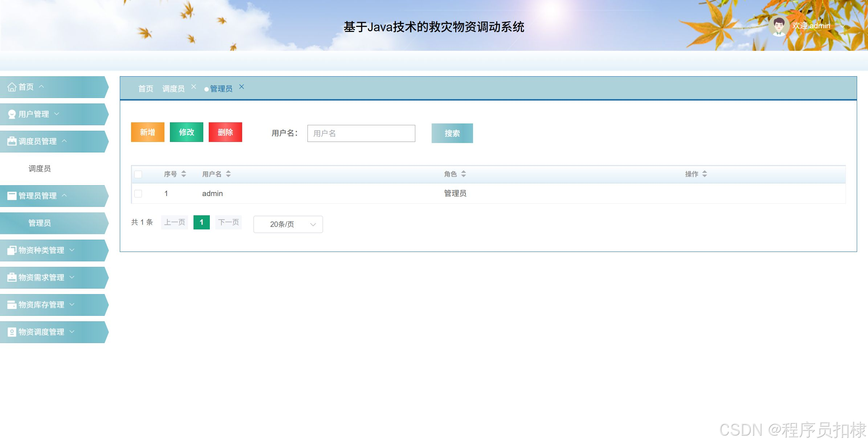Click the 物资调度管理 sidebar icon
Screen dimensions: 868x444
tap(12, 332)
